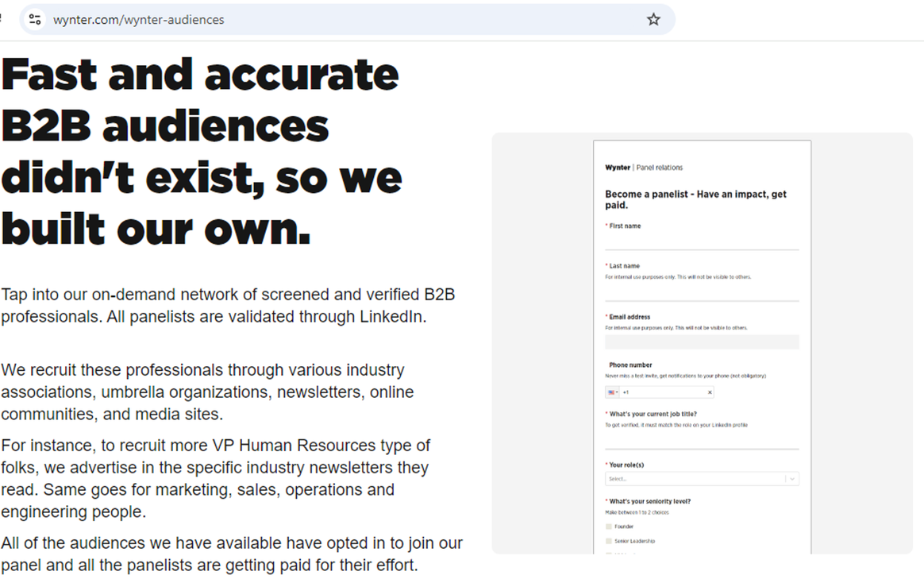924x579 pixels.
Task: Click the bookmark star icon
Action: coord(653,20)
